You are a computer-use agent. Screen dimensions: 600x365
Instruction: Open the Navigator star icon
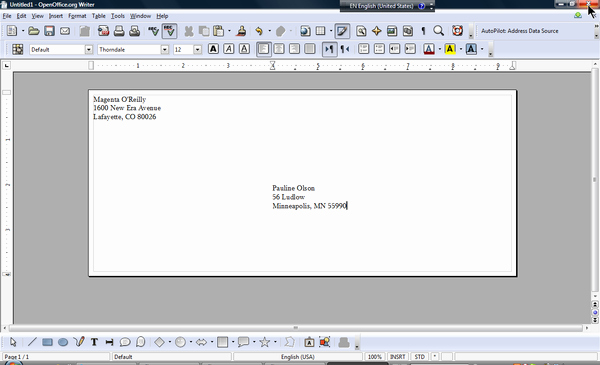377,31
